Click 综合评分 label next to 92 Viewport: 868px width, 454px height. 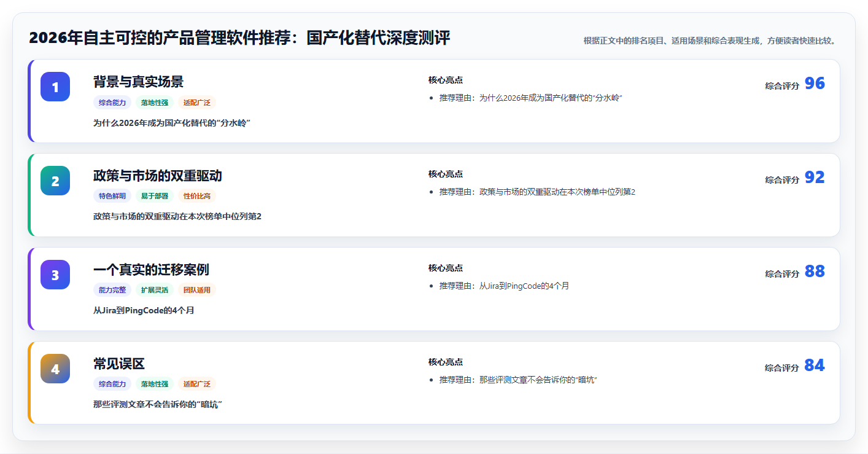[782, 180]
